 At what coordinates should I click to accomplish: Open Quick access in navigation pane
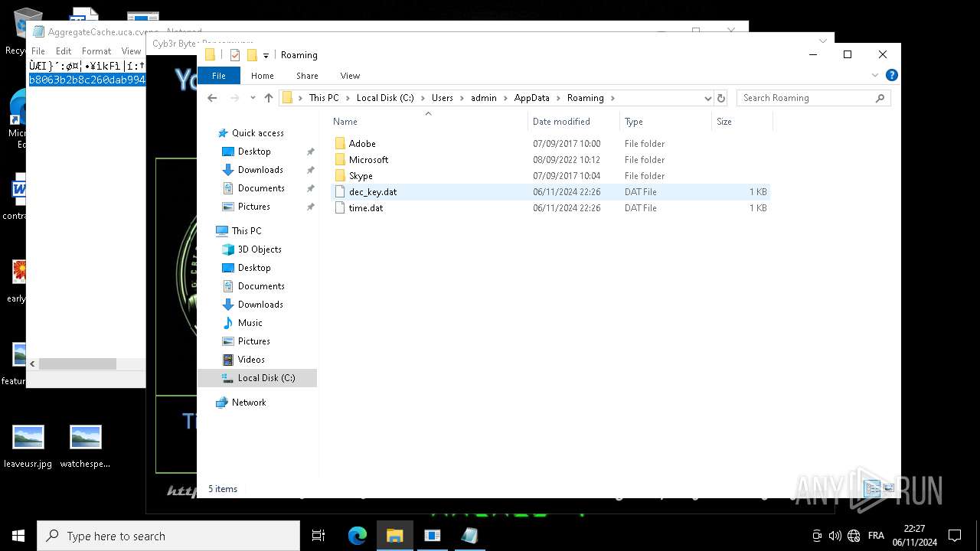point(257,133)
